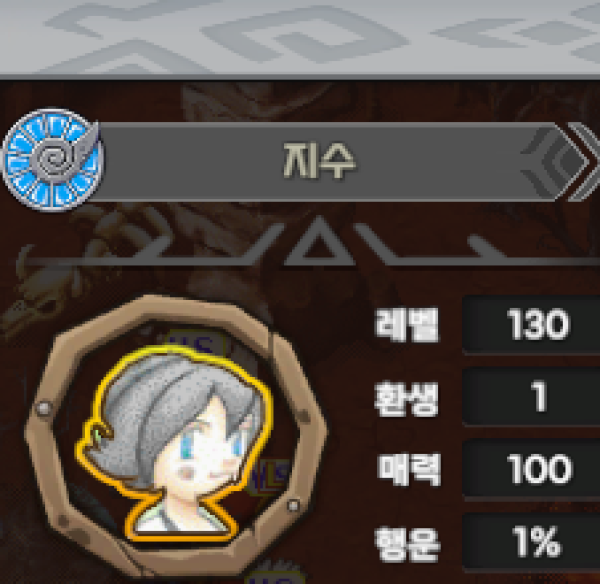Click the 환생 value 1
This screenshot has width=600, height=584.
coord(539,397)
